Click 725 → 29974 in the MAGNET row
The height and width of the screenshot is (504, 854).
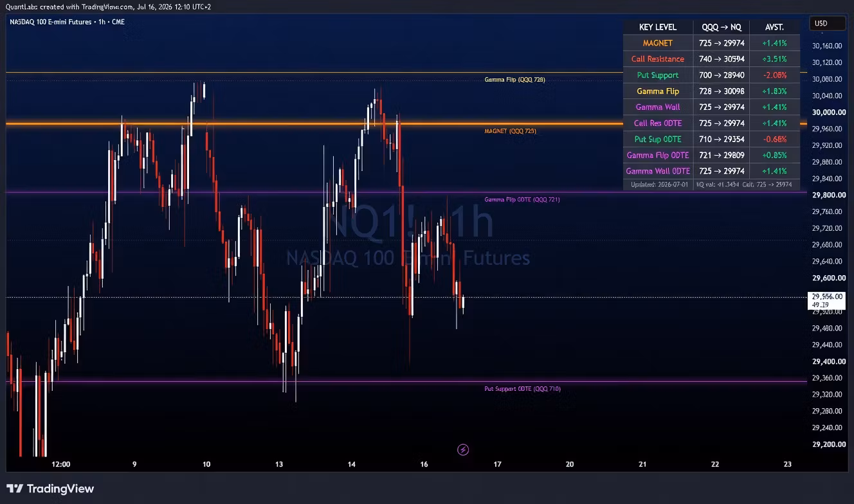[x=722, y=43]
